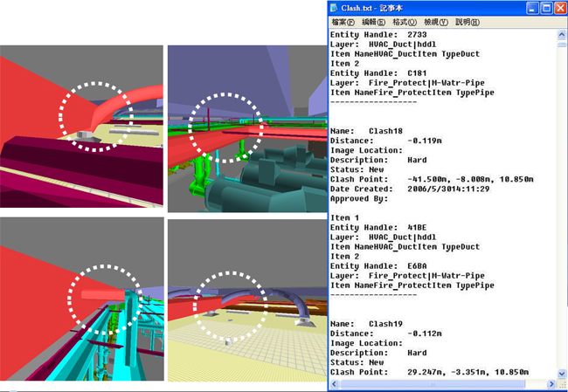Click the first 'Layer: HVAC_Duct|hddl' line at the top
The height and width of the screenshot is (392, 568).
383,45
